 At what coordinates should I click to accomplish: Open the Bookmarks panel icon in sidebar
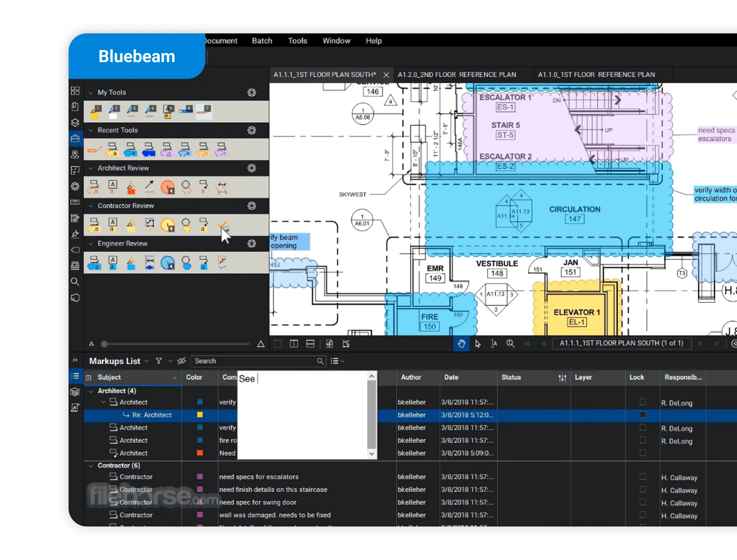point(75,107)
